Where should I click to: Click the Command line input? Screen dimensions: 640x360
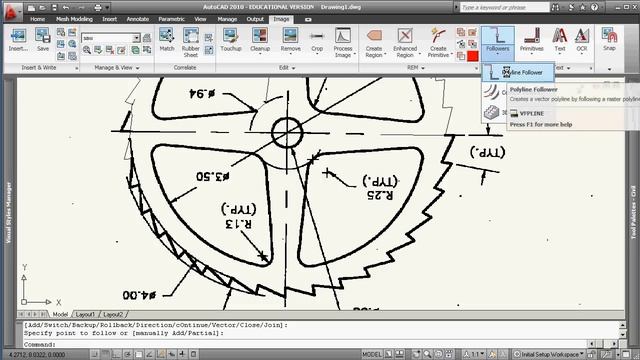click(306, 344)
